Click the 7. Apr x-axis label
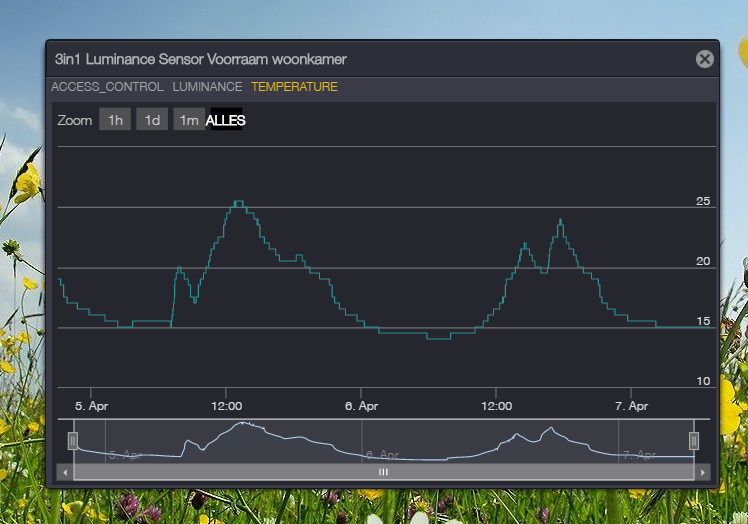Screen dimensions: 748x524 point(631,406)
